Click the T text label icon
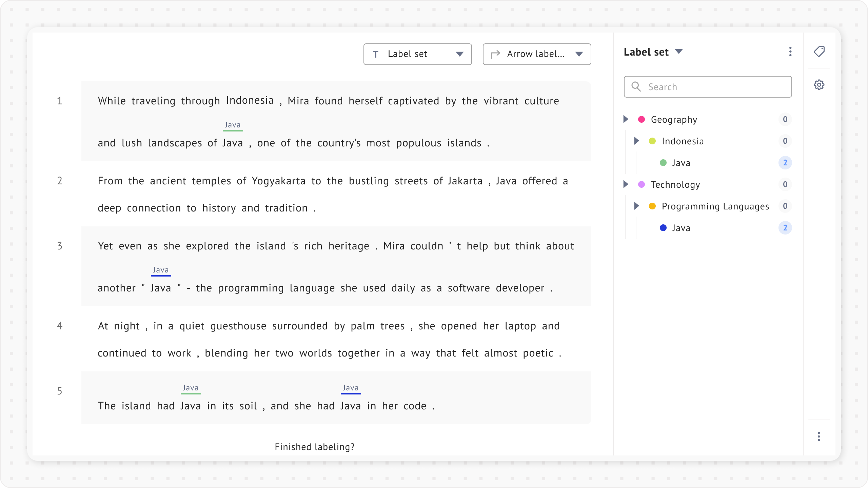Screen dimensions: 868x488 [376, 54]
